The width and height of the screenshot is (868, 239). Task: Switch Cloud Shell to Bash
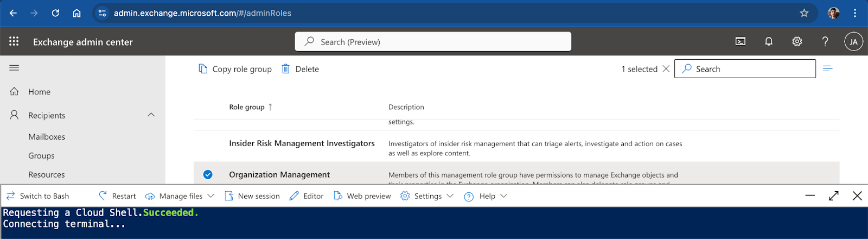37,196
